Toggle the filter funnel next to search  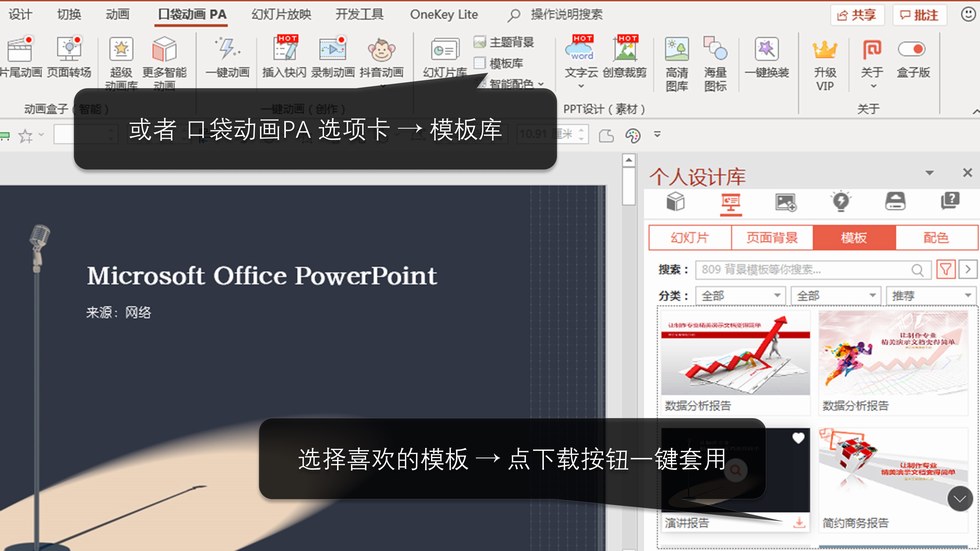click(946, 269)
